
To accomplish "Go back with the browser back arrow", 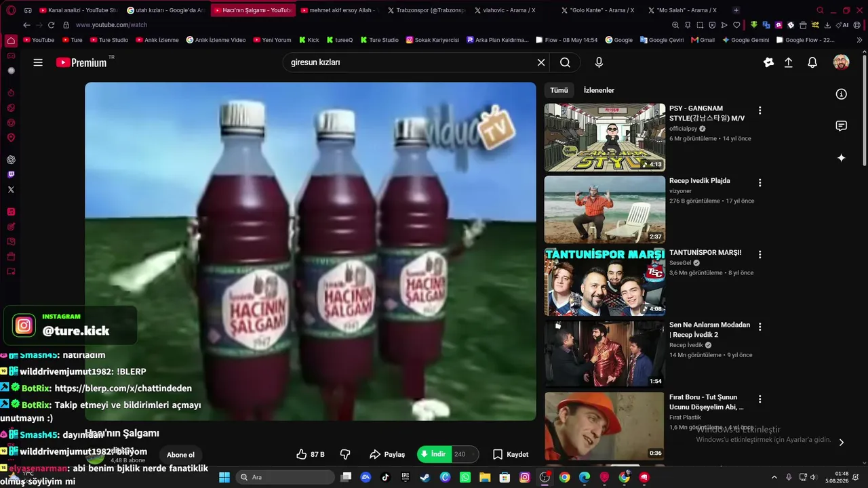I will click(26, 25).
